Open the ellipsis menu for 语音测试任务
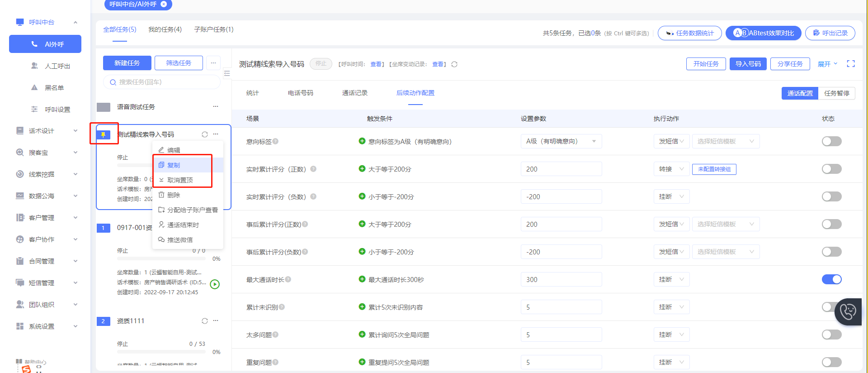Viewport: 868px width, 373px height. point(216,106)
